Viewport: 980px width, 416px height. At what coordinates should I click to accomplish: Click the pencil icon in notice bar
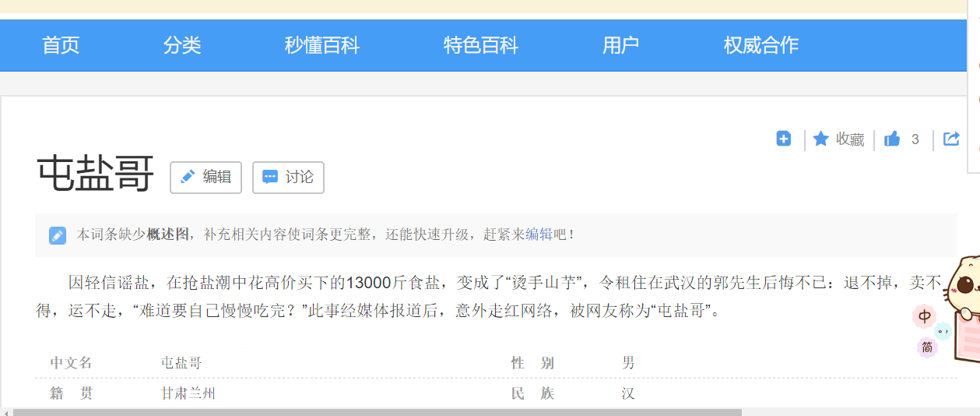coord(58,235)
